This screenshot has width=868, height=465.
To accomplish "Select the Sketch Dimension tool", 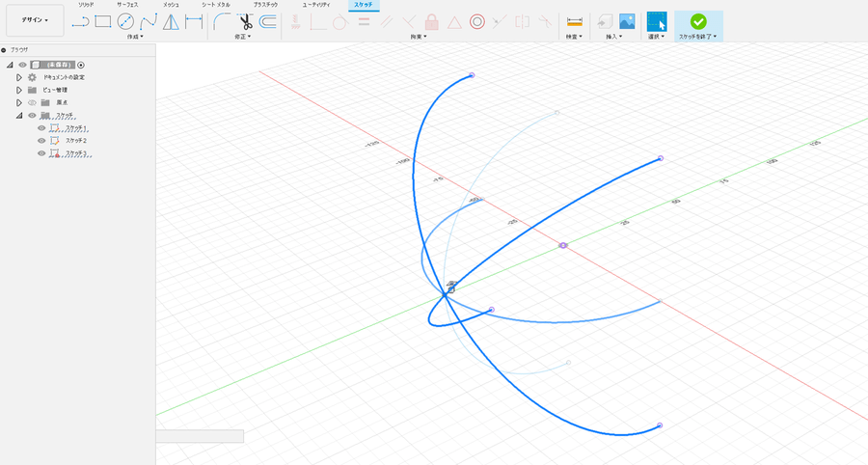I will click(x=194, y=21).
